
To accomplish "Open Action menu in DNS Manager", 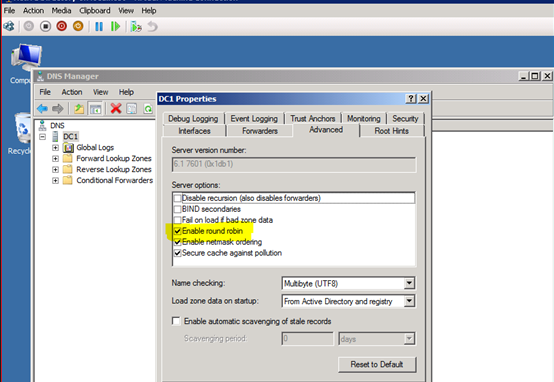I will pos(72,92).
